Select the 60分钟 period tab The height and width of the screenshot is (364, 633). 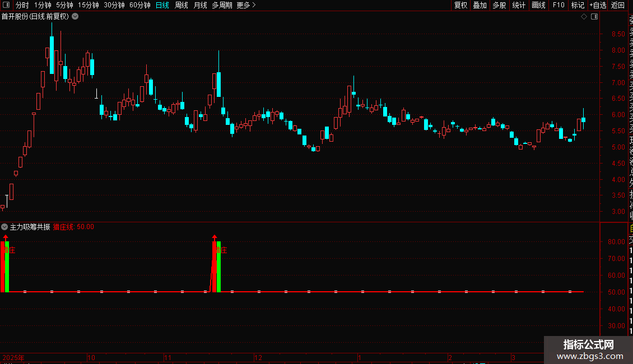[x=139, y=5]
